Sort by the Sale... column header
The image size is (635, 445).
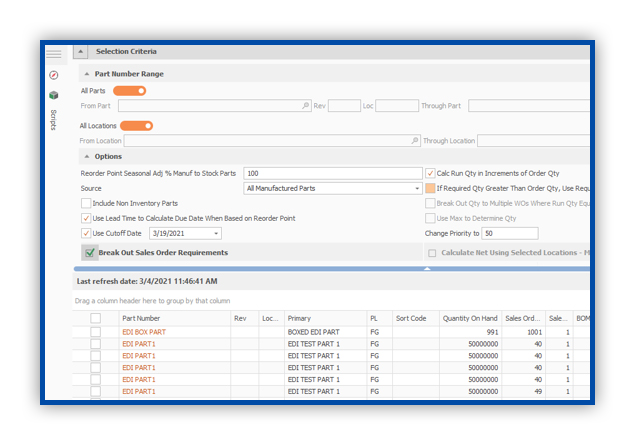(559, 318)
